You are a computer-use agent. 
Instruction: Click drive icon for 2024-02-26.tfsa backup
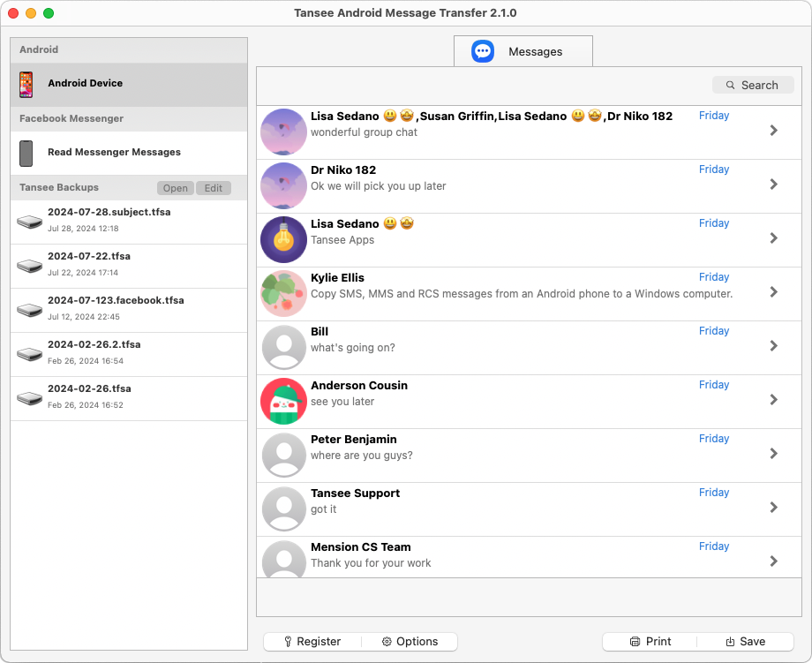tap(29, 398)
